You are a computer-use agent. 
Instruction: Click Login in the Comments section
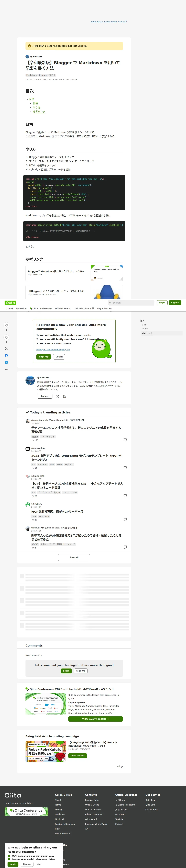tap(66, 671)
